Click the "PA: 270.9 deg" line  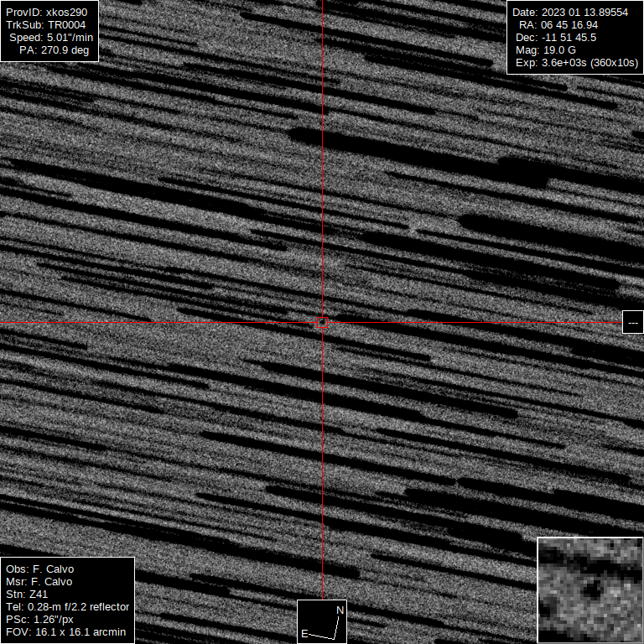pos(55,50)
